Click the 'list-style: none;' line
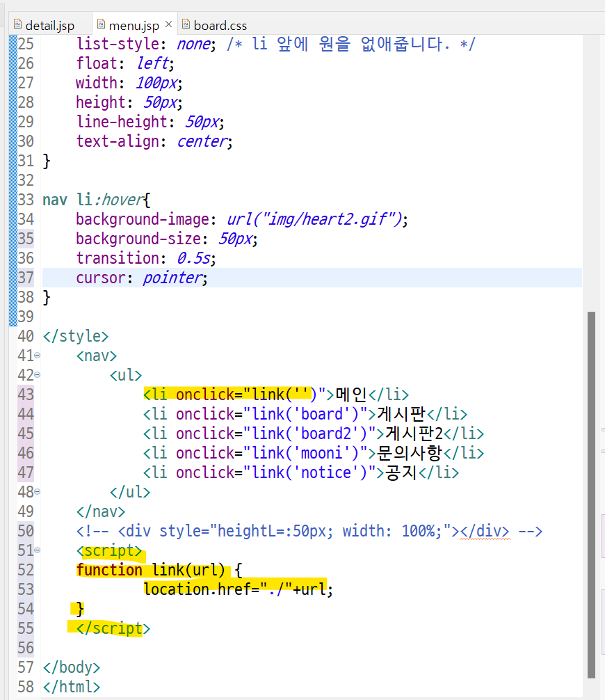This screenshot has width=605, height=700. [x=145, y=44]
